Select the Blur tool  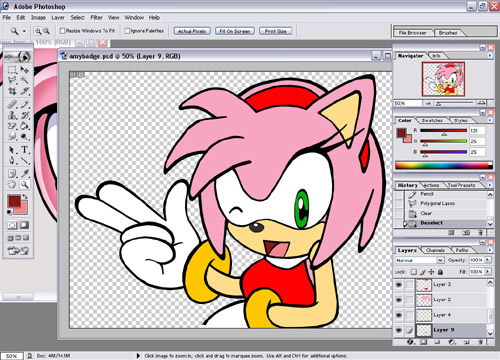pyautogui.click(x=12, y=136)
